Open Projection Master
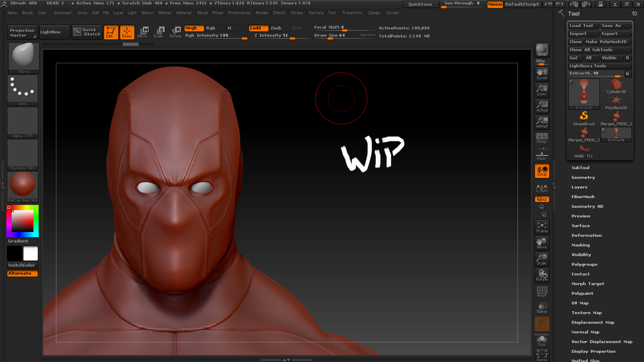Screen dimensions: 644x362 pyautogui.click(x=23, y=32)
